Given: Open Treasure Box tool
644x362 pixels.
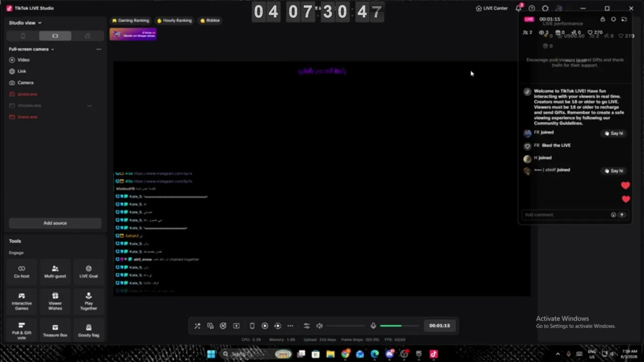Looking at the screenshot, I should coord(55,331).
